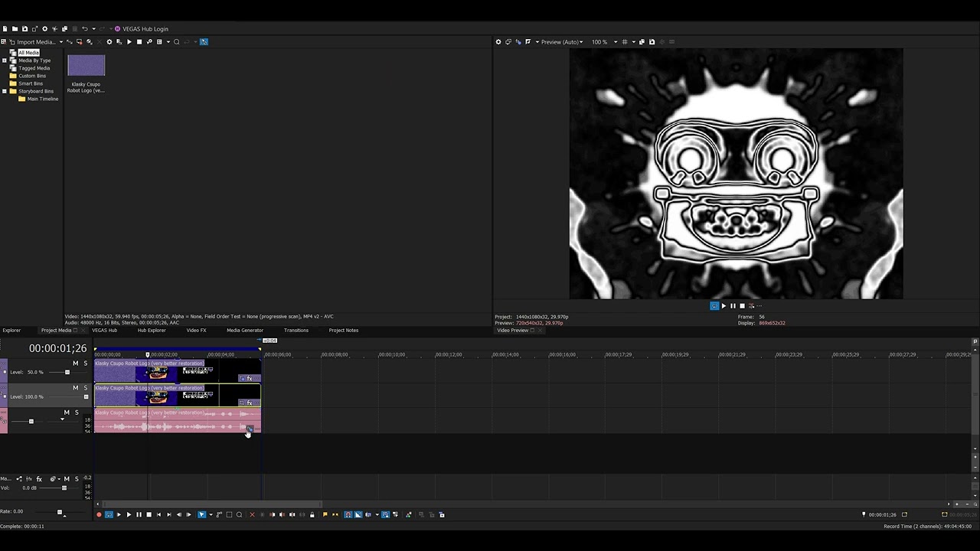This screenshot has height=551, width=980.
Task: Open the Import Media dropdown arrow
Action: tap(60, 42)
